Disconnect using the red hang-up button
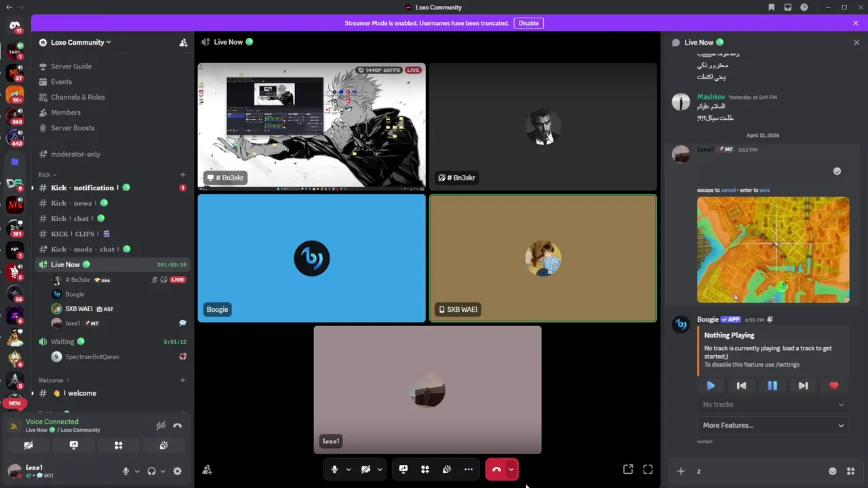The width and height of the screenshot is (868, 488). pos(496,469)
